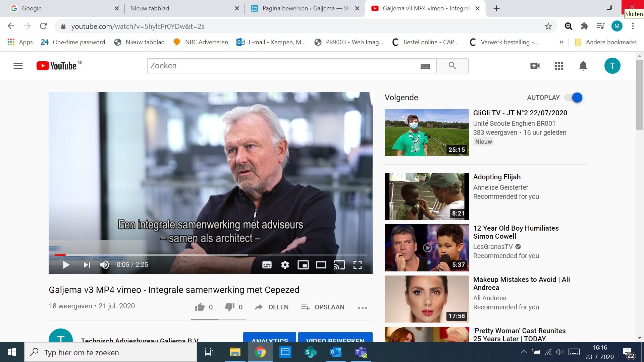Mute the video volume
Viewport: 644px width, 362px height.
tap(104, 265)
